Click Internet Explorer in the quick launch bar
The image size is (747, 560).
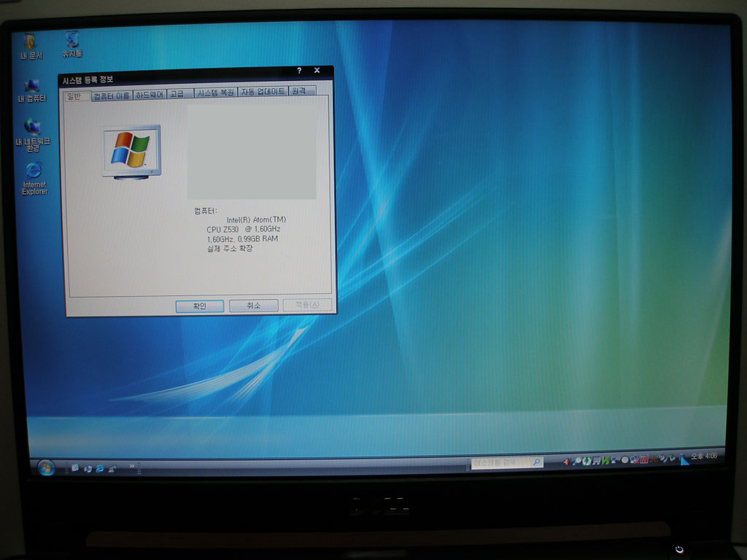[100, 468]
